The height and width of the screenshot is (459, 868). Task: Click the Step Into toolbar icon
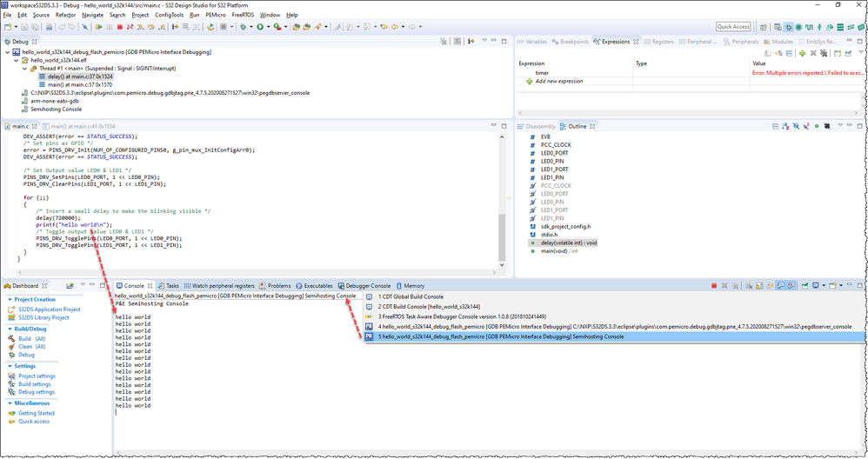[x=141, y=27]
